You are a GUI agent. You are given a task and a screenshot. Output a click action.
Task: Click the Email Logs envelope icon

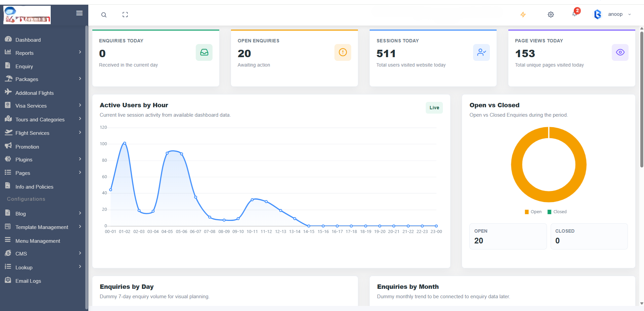(8, 280)
